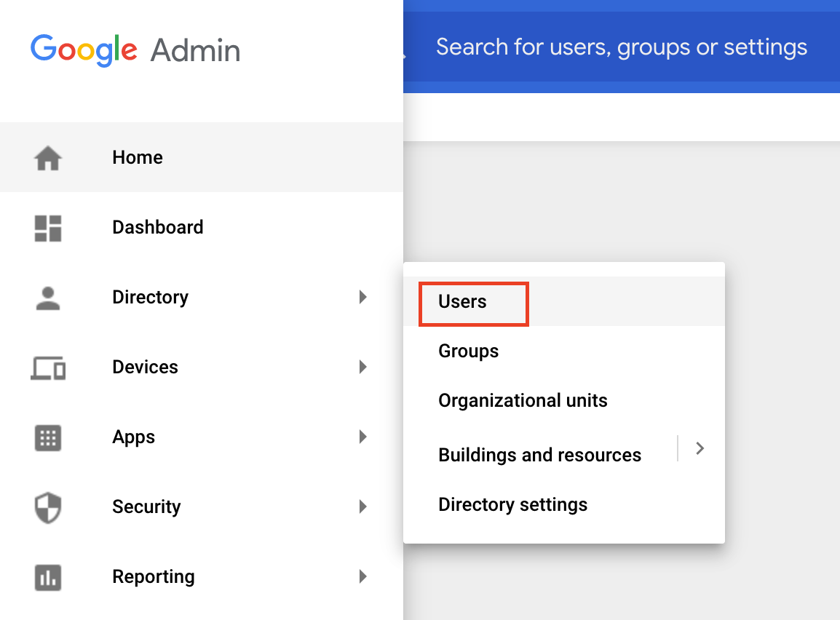The width and height of the screenshot is (840, 620).
Task: Click the Dashboard tiles icon
Action: click(48, 228)
